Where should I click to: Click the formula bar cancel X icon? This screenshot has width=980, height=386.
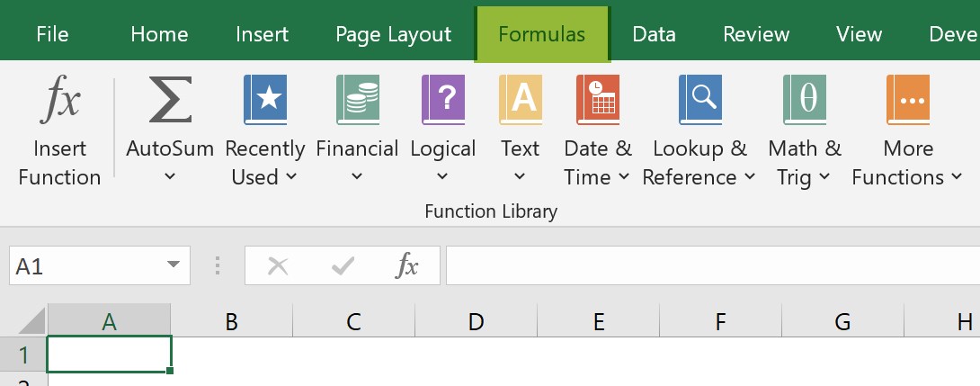278,266
